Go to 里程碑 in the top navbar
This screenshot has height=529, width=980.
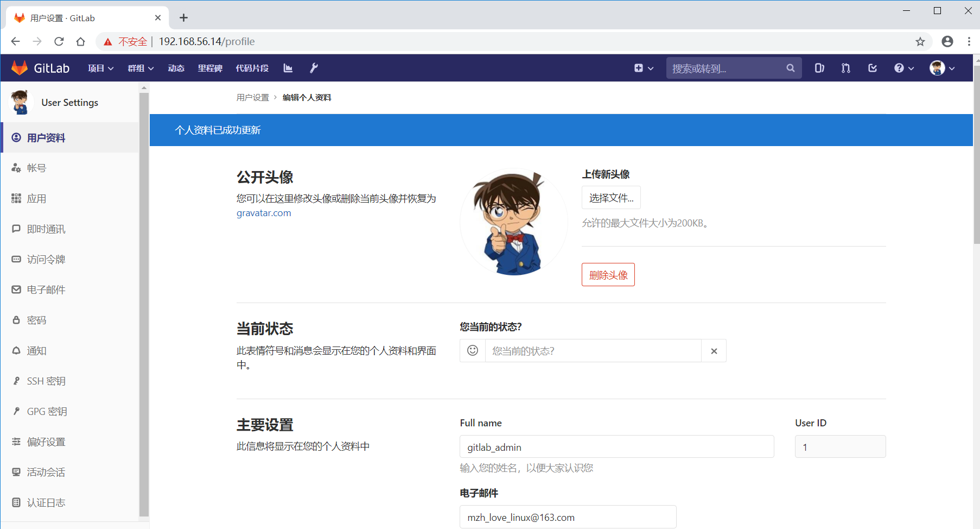pos(210,68)
